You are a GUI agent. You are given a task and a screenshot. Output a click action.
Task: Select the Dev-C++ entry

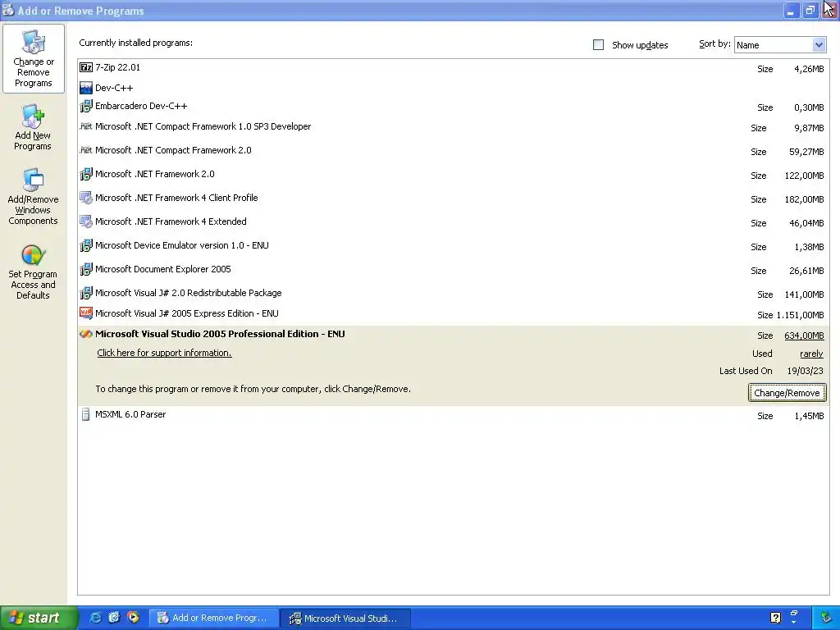coord(453,88)
